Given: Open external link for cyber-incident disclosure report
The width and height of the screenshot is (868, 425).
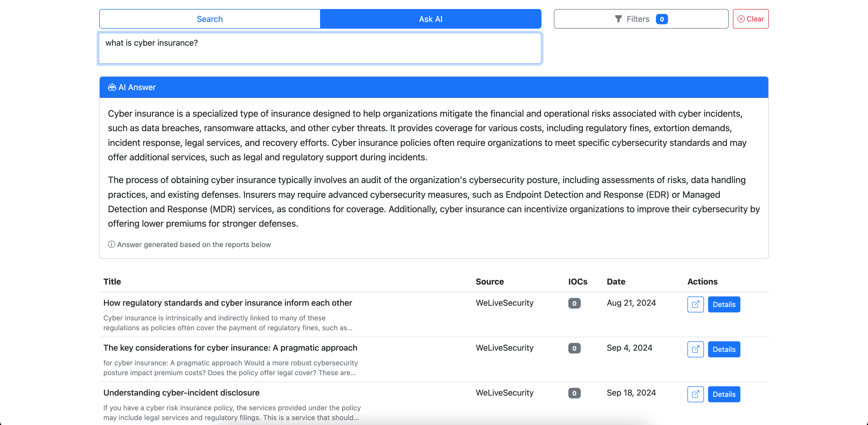Looking at the screenshot, I should click(695, 394).
